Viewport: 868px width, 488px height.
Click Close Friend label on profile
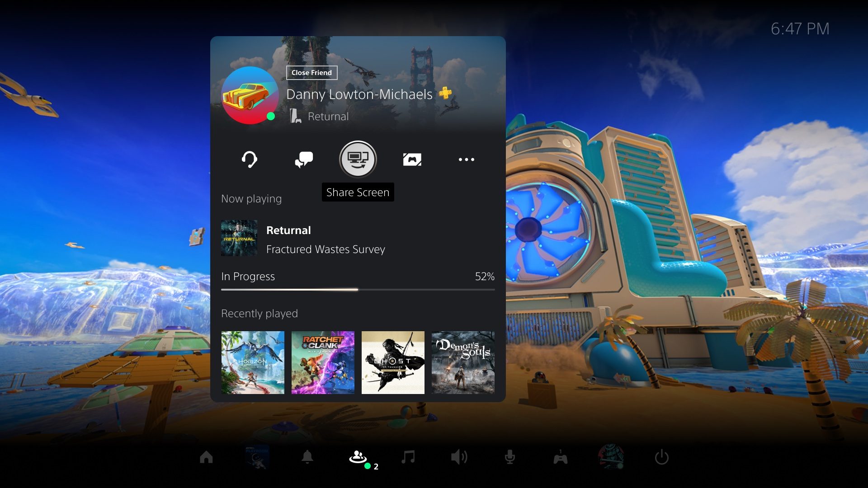tap(311, 72)
